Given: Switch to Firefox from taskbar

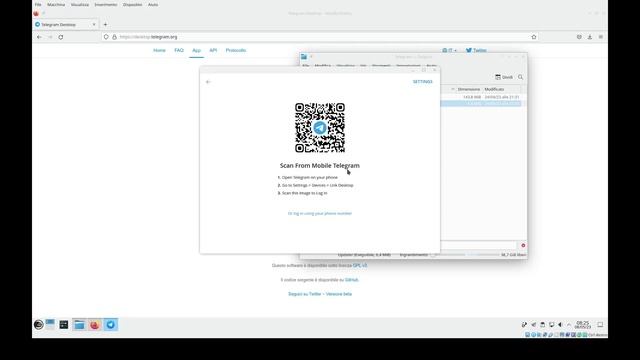Looking at the screenshot, I should 95,324.
